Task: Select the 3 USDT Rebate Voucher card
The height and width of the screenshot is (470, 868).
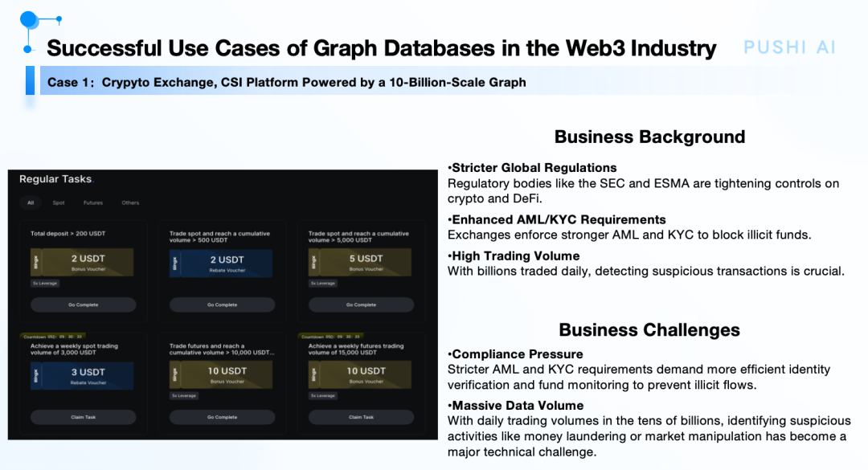Action: point(82,376)
